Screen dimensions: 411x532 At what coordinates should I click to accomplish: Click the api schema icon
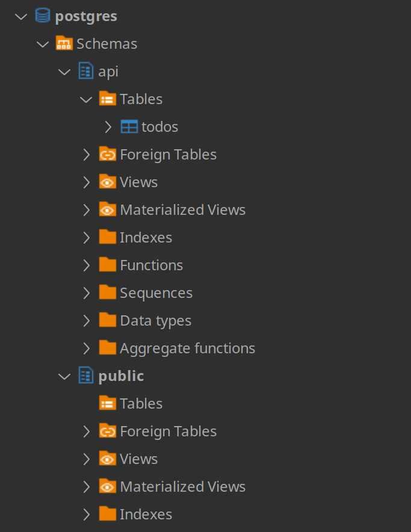pyautogui.click(x=86, y=71)
